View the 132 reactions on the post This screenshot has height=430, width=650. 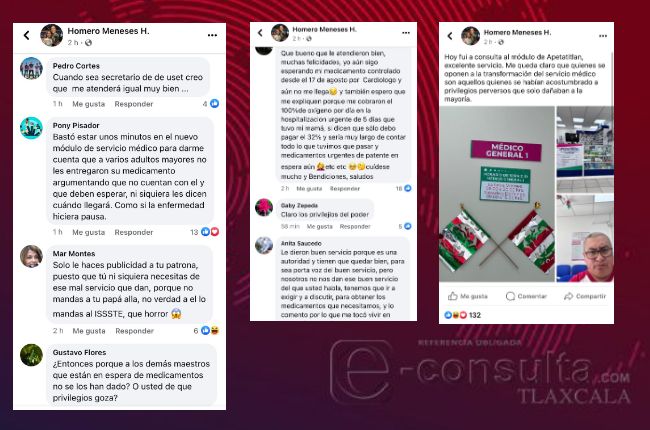point(463,315)
